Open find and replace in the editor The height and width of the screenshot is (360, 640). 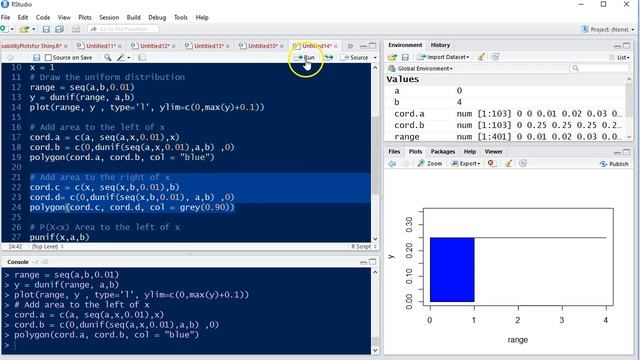(107, 58)
